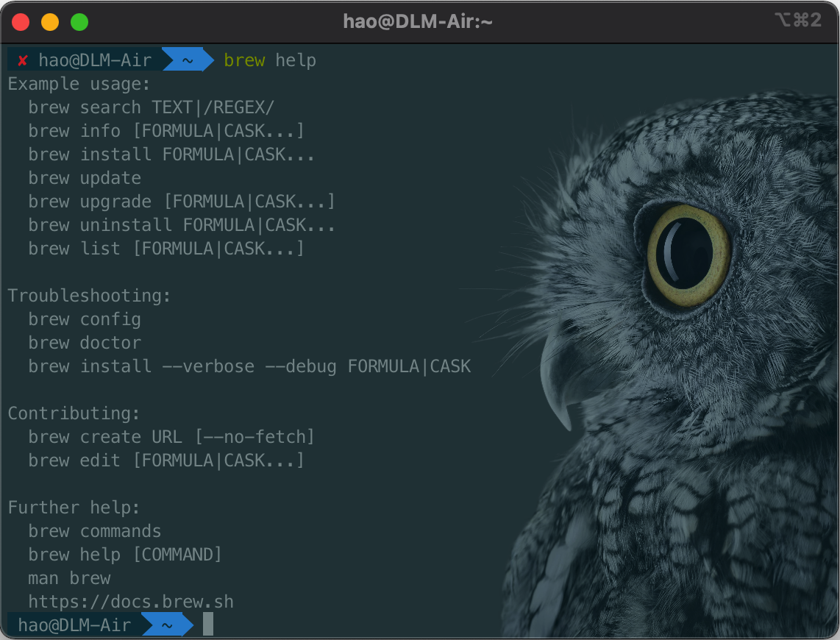Click the ⌥⌘2 shortcut indicator in title bar

(x=797, y=21)
